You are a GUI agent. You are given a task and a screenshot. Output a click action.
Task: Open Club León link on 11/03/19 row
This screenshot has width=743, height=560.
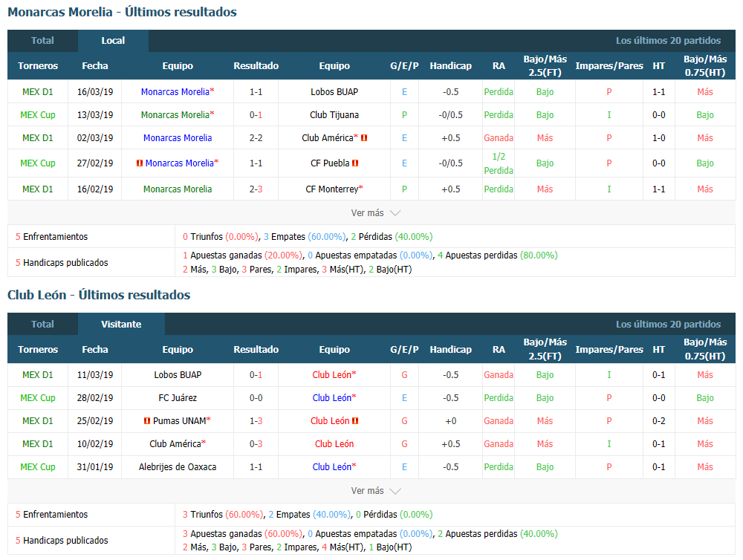pos(331,375)
